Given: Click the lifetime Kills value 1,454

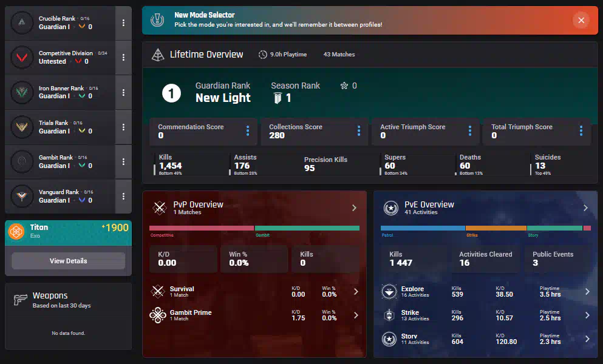Looking at the screenshot, I should point(171,166).
